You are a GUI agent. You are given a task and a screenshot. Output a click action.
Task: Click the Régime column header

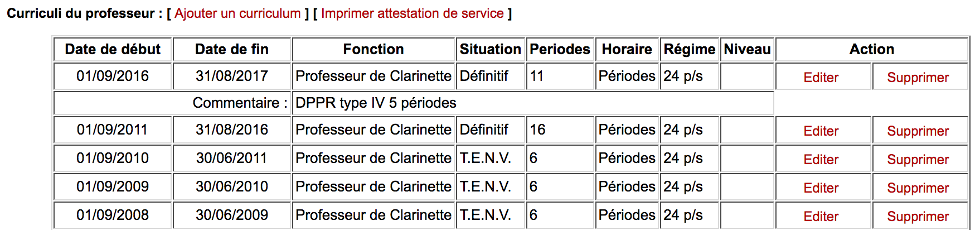[689, 49]
